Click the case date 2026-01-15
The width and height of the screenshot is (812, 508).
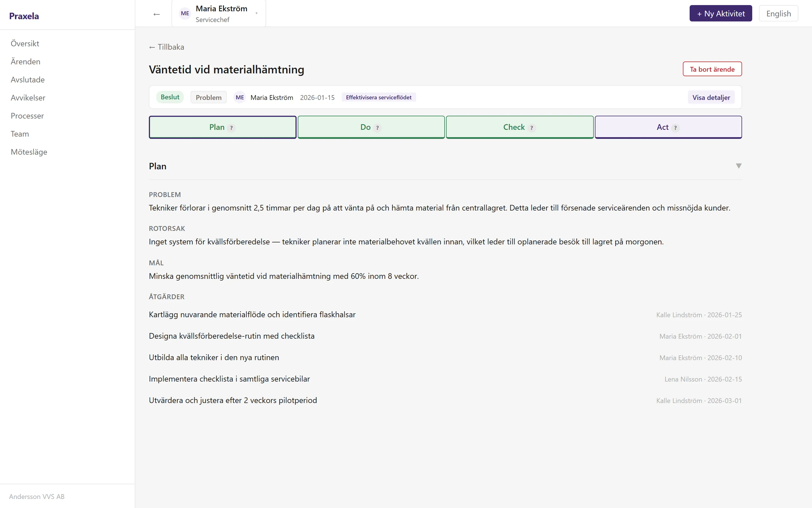pos(317,97)
